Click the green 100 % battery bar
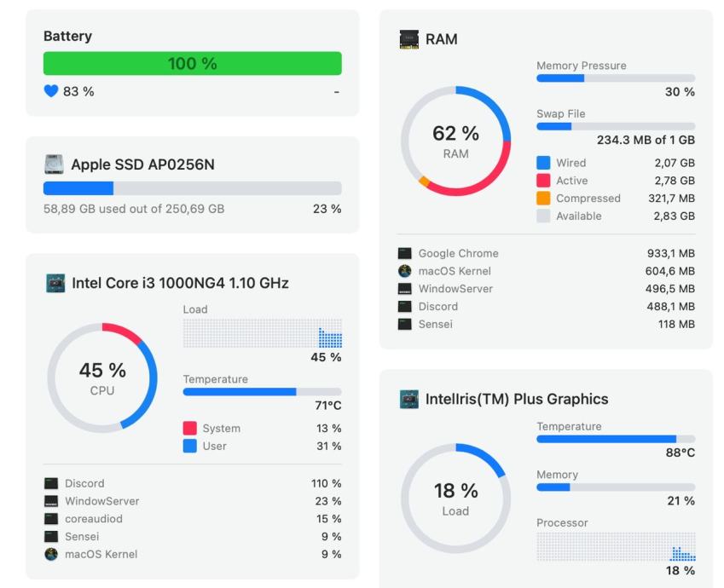Viewport: 724px width, 588px height. [x=193, y=63]
